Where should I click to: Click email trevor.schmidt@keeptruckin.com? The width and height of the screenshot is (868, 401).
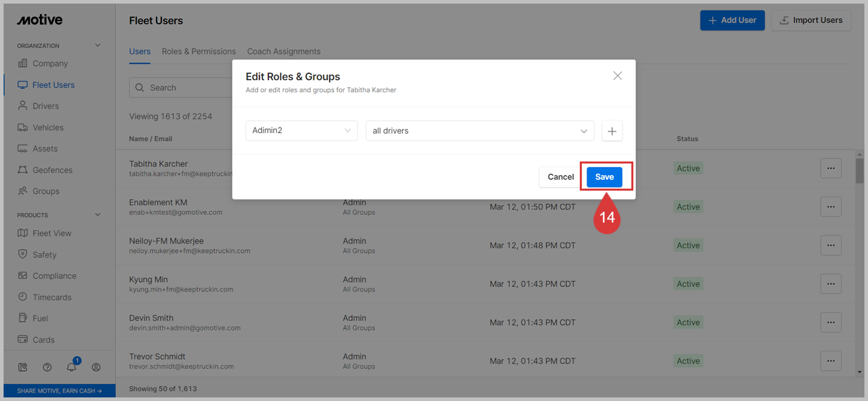(182, 366)
